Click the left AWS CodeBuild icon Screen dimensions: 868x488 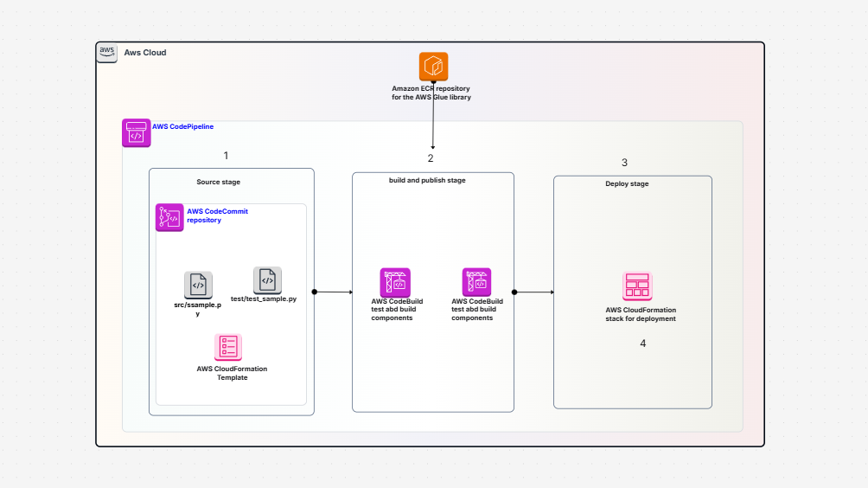[x=395, y=282]
